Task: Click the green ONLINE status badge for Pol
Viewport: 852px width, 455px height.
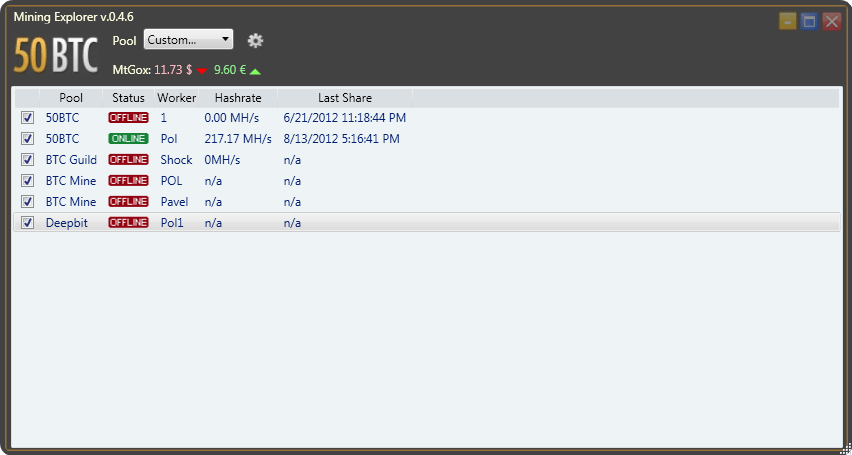Action: 128,139
